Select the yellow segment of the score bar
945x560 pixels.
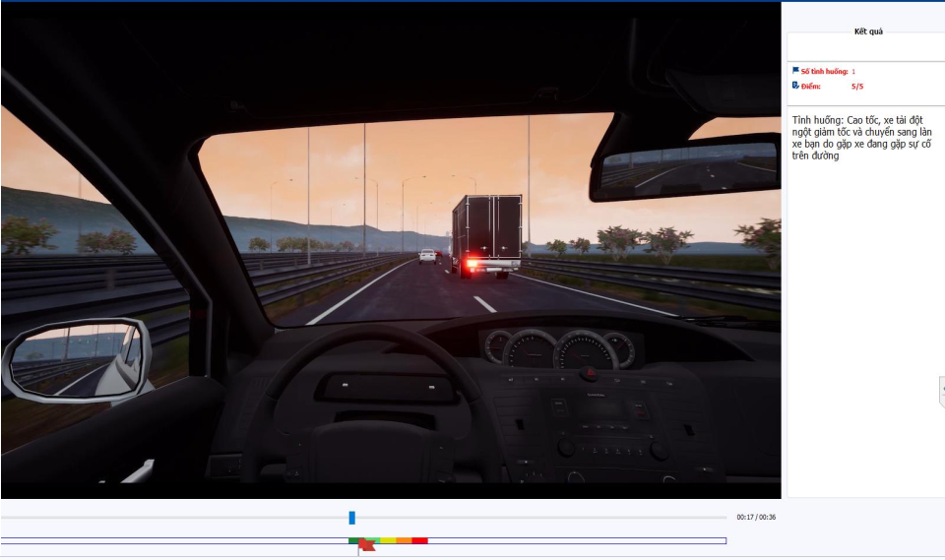click(388, 540)
